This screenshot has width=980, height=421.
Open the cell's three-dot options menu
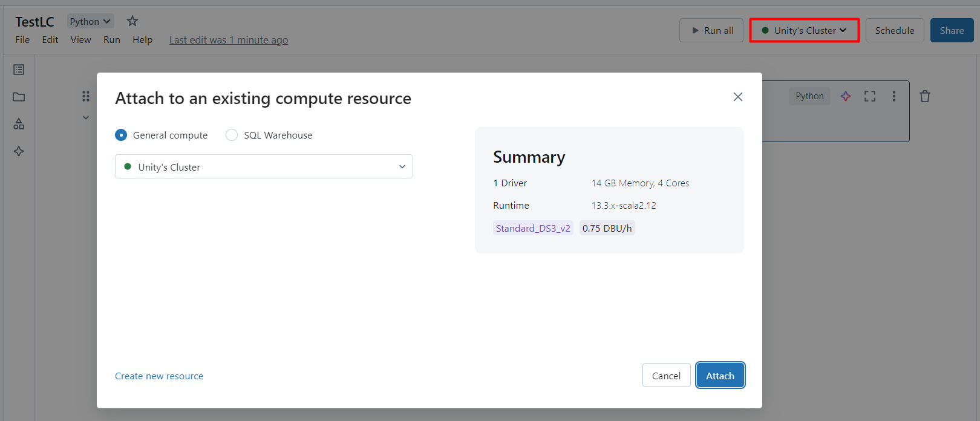coord(893,96)
